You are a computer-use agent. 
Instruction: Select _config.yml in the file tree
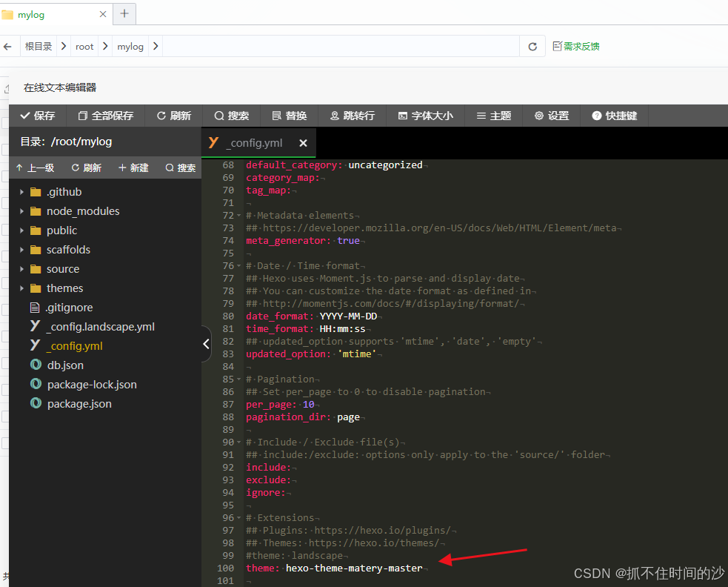click(x=74, y=346)
